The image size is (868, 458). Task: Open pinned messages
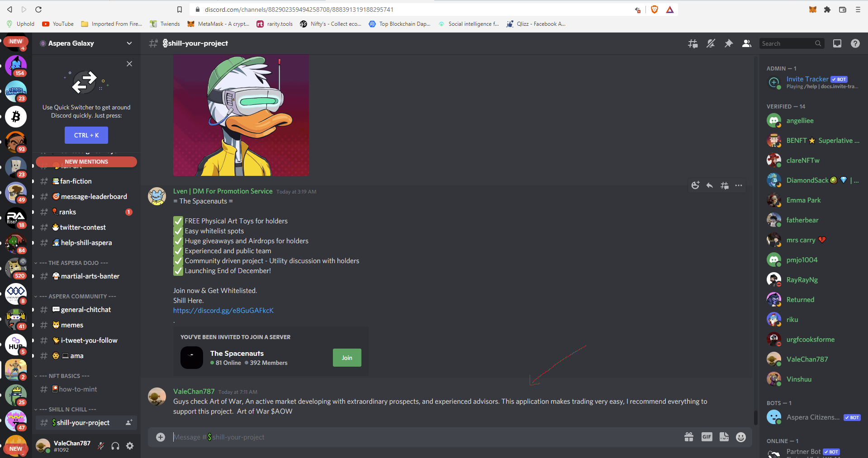tap(729, 43)
